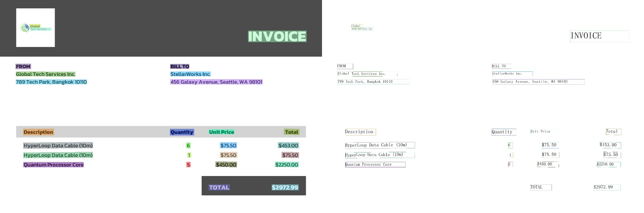The image size is (644, 213).
Task: Click OCR-boxed '456 Galaxy Avenue, Seattle, WA 98101'
Action: point(538,82)
